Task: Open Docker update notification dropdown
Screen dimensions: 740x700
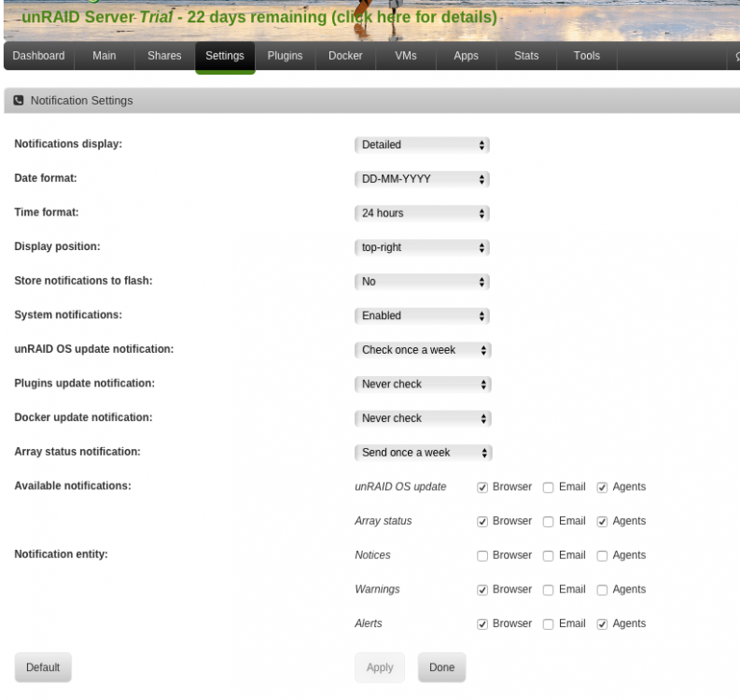Action: click(423, 419)
